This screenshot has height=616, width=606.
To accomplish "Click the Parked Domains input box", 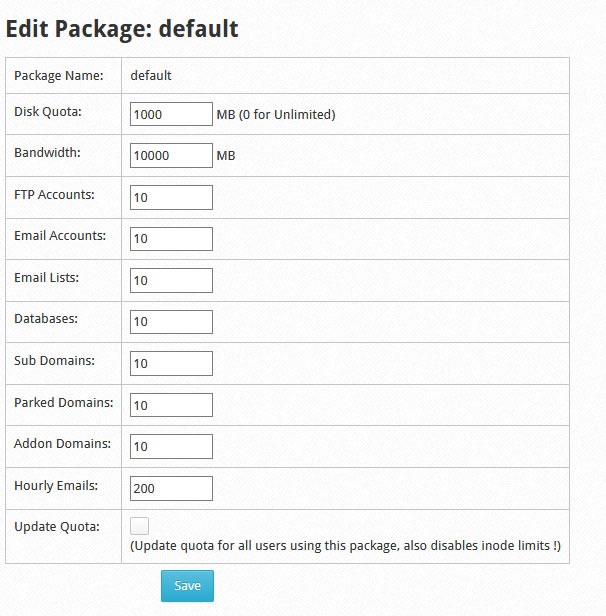I will coord(171,405).
